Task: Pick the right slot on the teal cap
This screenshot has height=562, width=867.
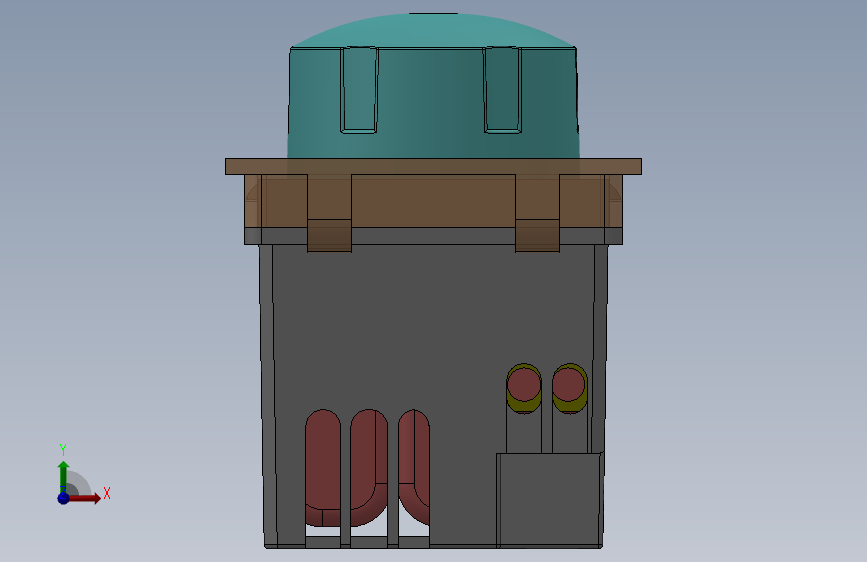Action: 503,90
